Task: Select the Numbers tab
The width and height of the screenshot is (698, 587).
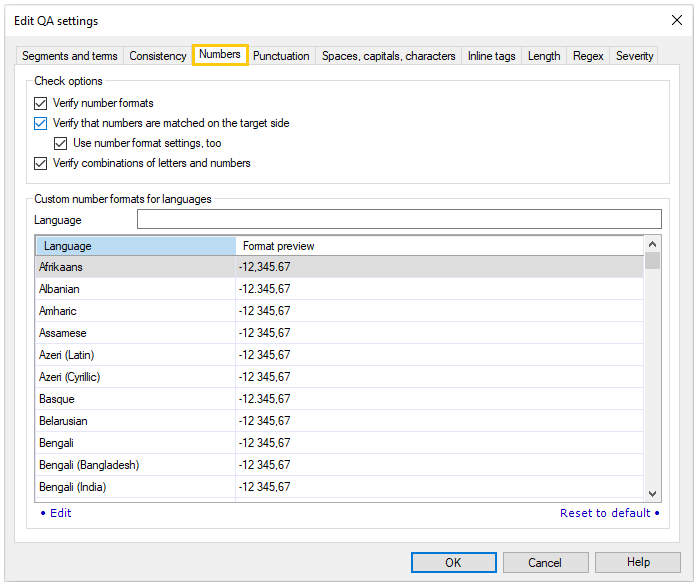Action: [220, 55]
